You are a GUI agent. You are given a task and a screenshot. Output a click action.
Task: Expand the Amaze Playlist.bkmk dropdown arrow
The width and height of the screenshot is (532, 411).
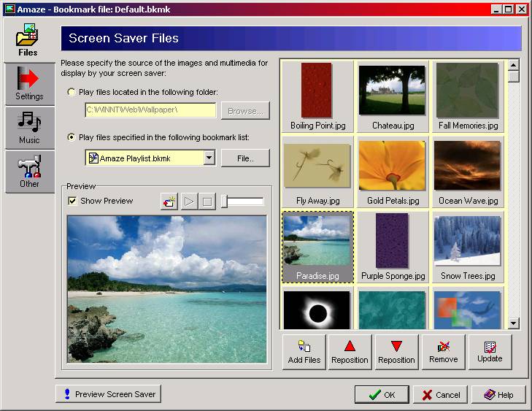pyautogui.click(x=209, y=158)
